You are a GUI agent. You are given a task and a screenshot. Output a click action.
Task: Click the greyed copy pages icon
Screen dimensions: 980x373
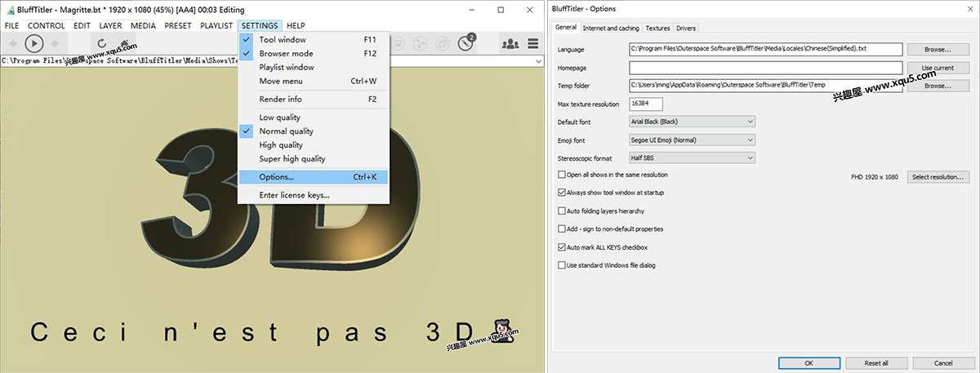click(x=443, y=43)
